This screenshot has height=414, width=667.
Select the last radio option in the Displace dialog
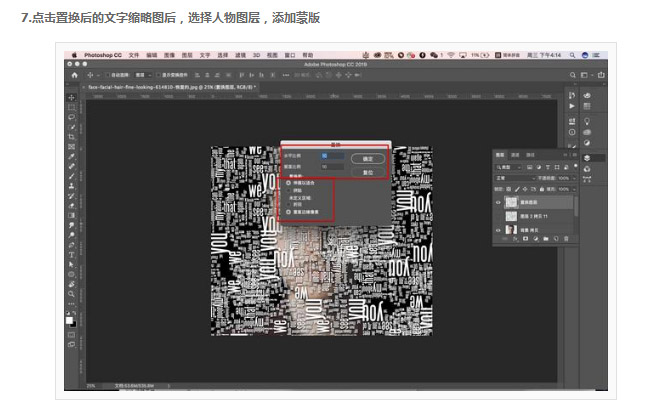click(288, 212)
